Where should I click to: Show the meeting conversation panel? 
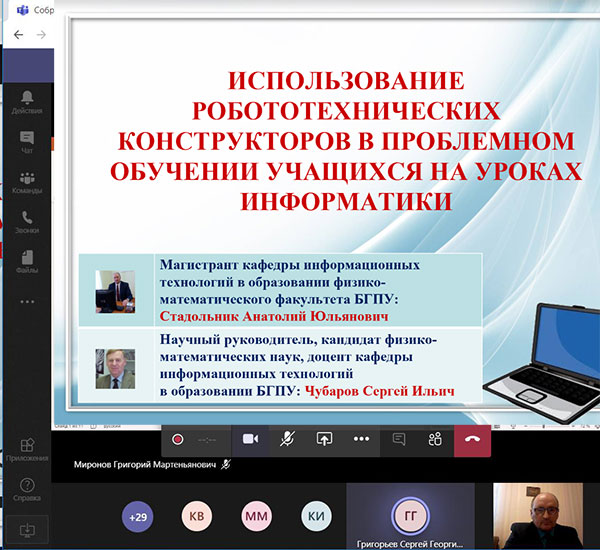click(399, 439)
